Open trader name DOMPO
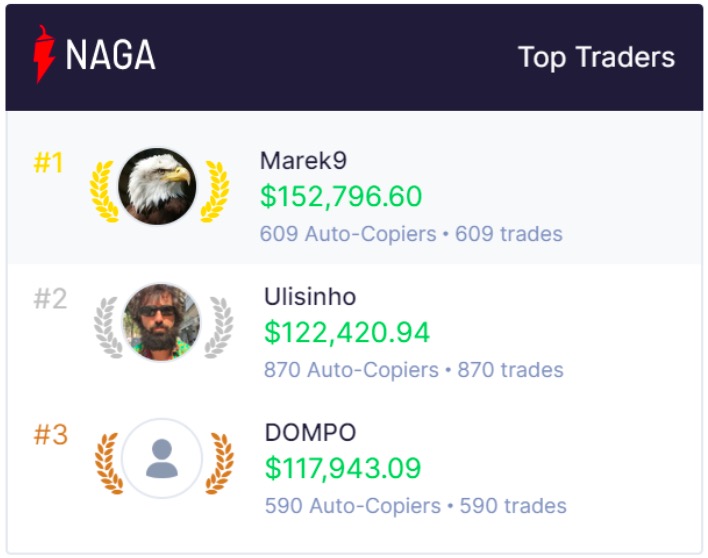 click(310, 433)
